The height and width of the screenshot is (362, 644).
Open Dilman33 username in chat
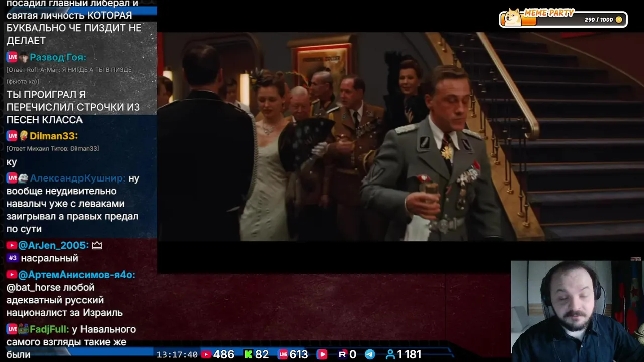[54, 136]
